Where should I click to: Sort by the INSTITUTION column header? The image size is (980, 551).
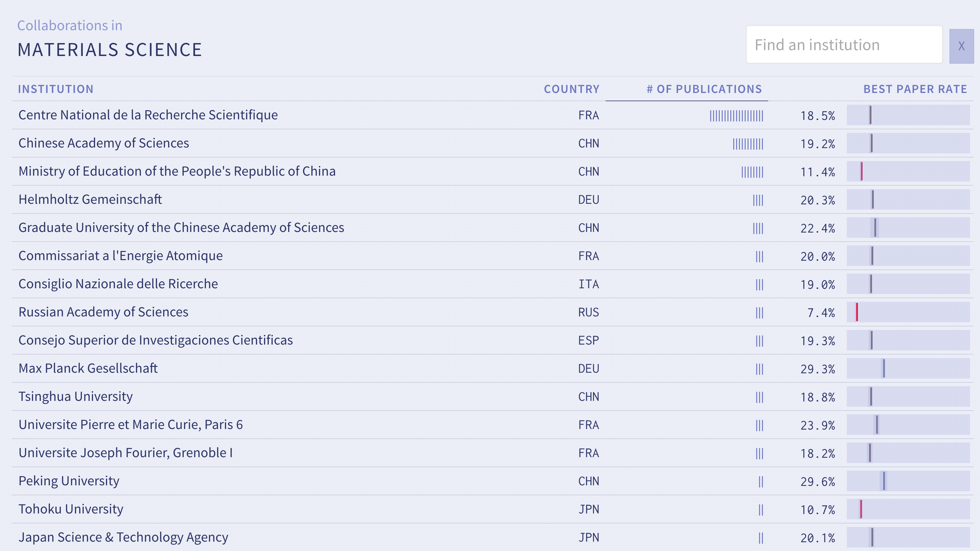point(55,89)
